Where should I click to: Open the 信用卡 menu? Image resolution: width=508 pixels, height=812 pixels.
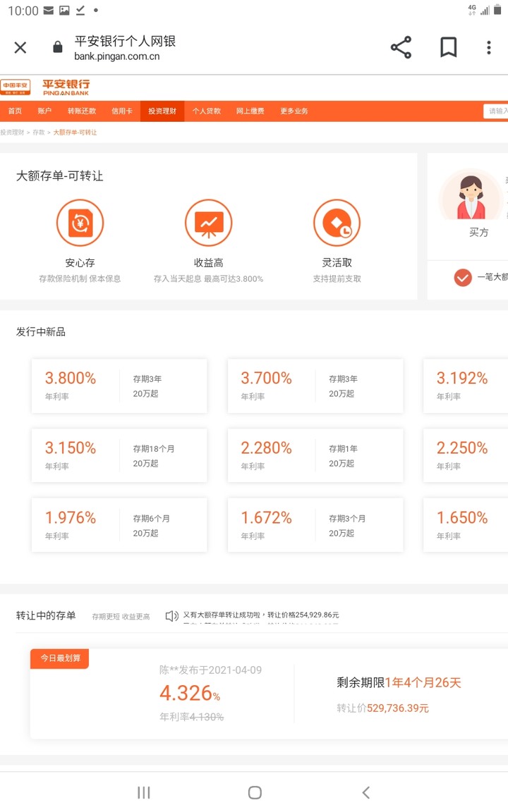[122, 111]
